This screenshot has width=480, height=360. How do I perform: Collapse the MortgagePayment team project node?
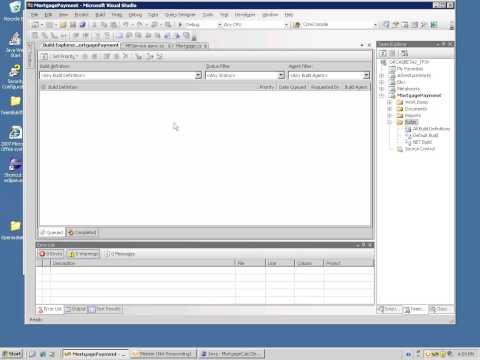coord(382,96)
